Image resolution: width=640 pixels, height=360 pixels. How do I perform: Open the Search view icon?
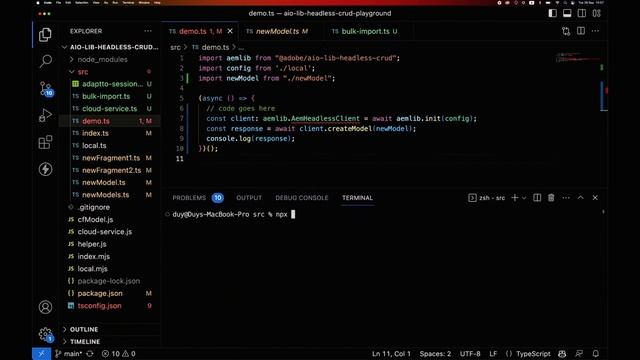tap(45, 61)
